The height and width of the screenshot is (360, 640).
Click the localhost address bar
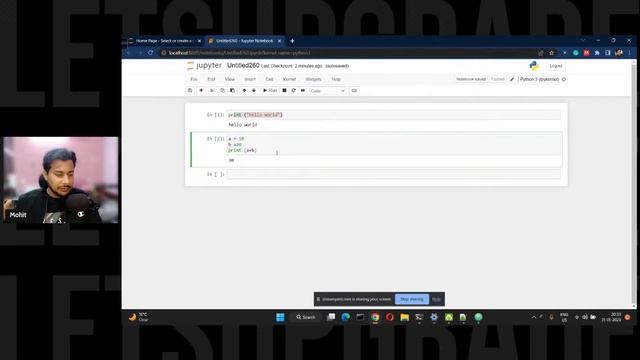347,53
